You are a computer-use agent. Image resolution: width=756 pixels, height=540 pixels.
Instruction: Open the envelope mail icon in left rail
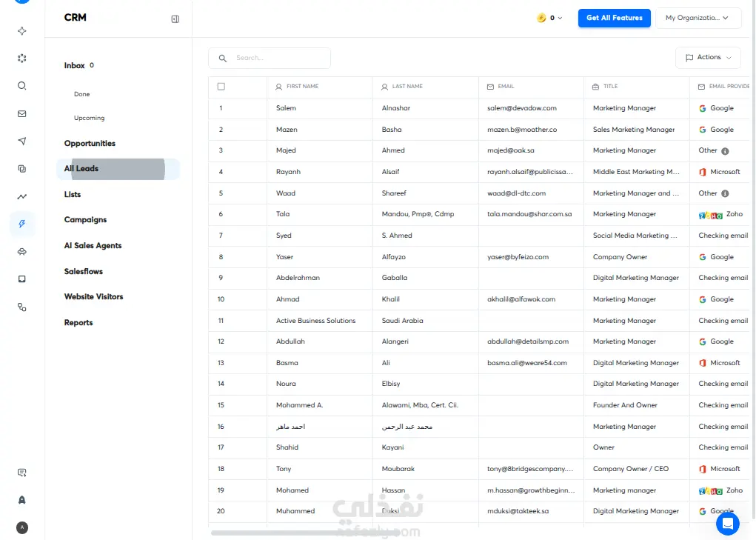click(21, 114)
